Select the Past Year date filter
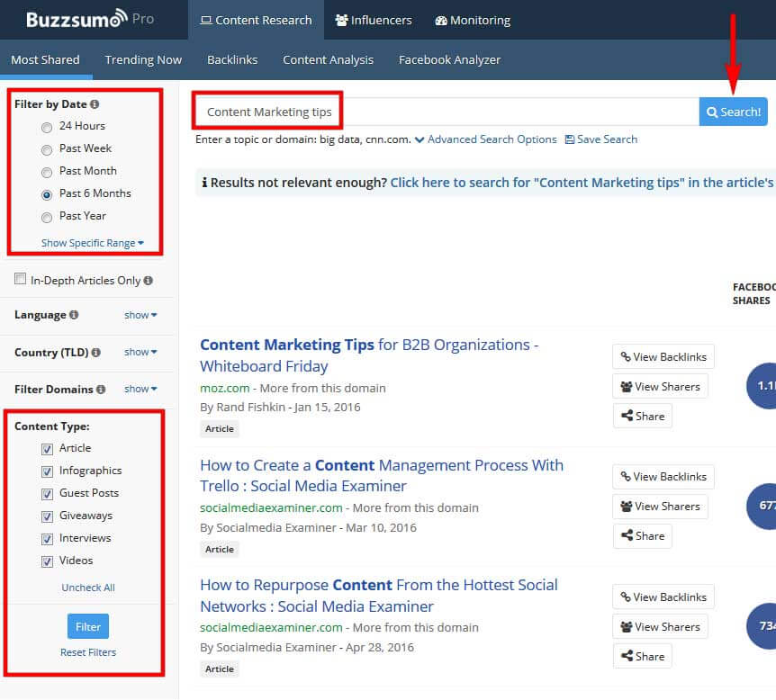This screenshot has height=700, width=776. pos(47,217)
